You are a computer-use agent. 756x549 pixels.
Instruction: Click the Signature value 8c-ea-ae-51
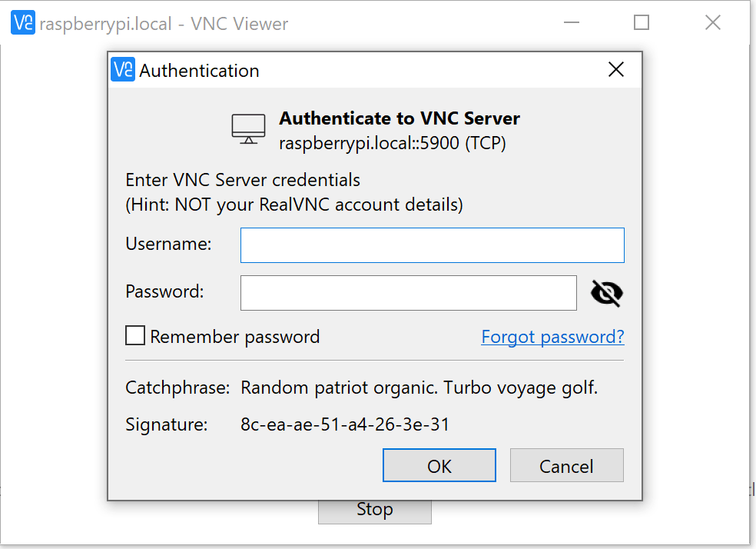[345, 424]
